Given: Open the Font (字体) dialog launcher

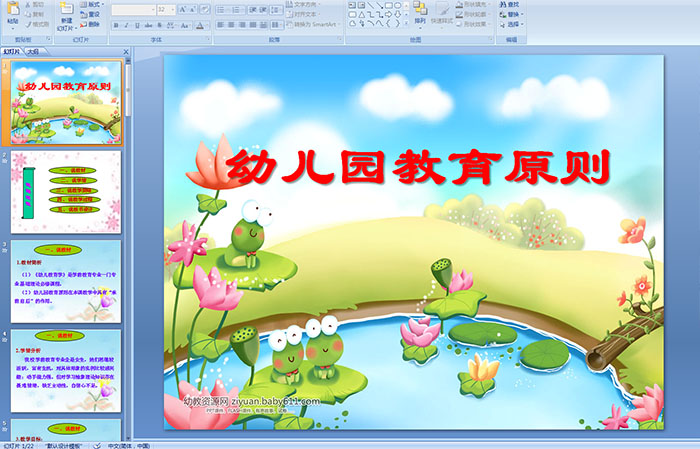Looking at the screenshot, I should click(208, 40).
